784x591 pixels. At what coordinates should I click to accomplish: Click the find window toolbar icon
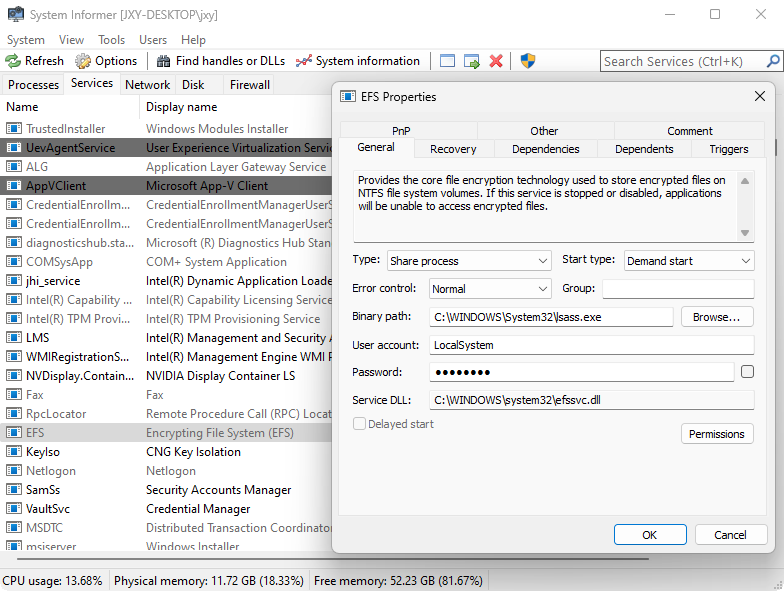(x=447, y=61)
